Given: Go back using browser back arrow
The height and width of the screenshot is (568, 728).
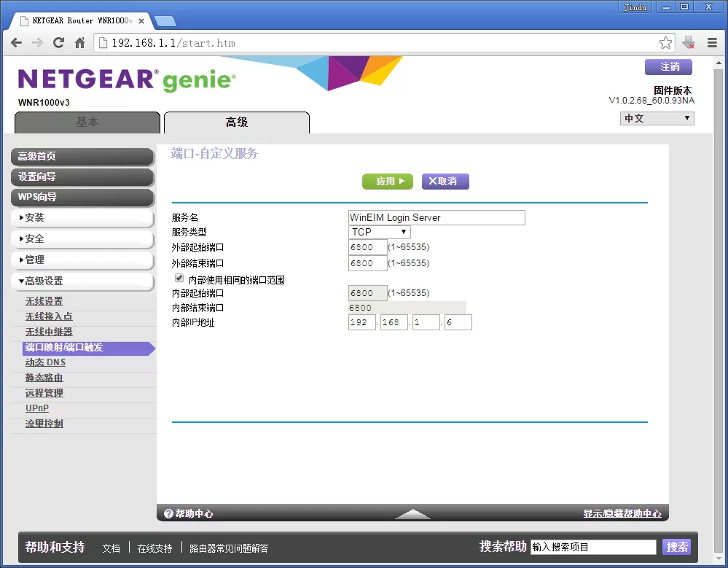Looking at the screenshot, I should pyautogui.click(x=16, y=43).
